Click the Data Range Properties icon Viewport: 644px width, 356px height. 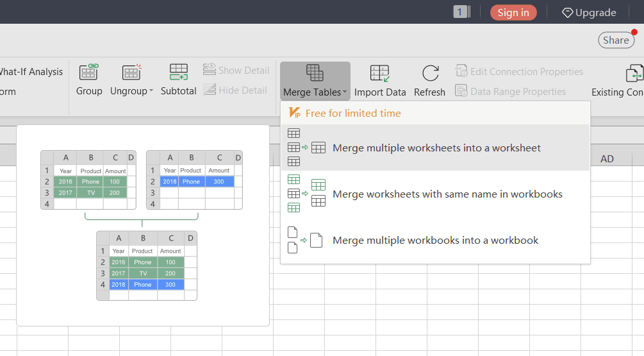tap(461, 91)
